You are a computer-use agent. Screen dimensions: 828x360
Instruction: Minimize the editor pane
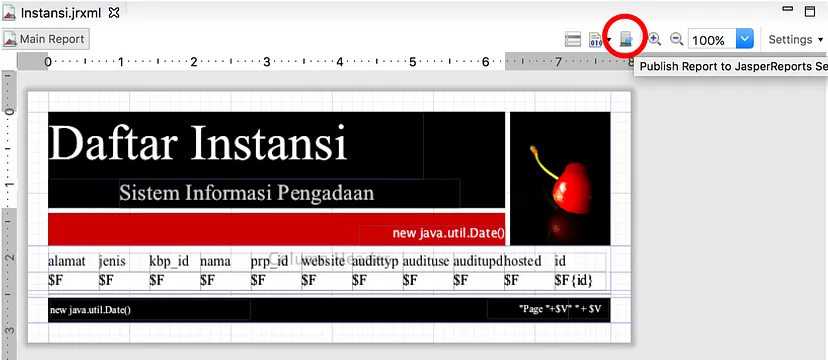point(788,8)
